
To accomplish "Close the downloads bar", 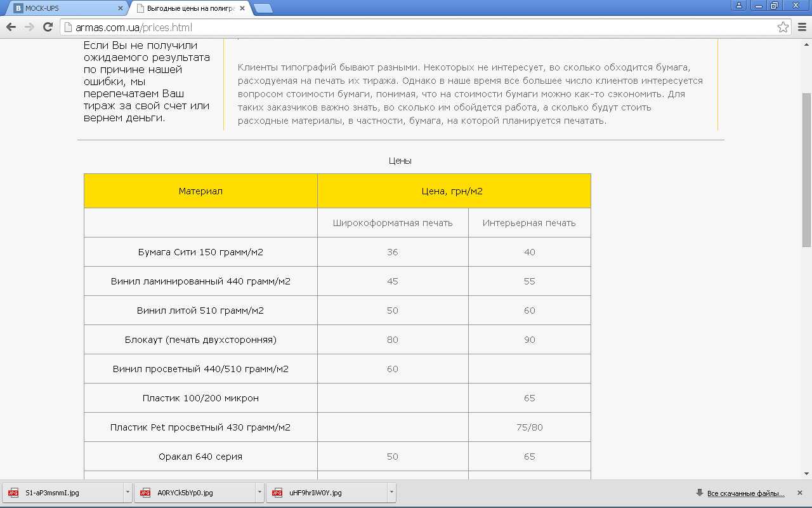I will coord(800,493).
